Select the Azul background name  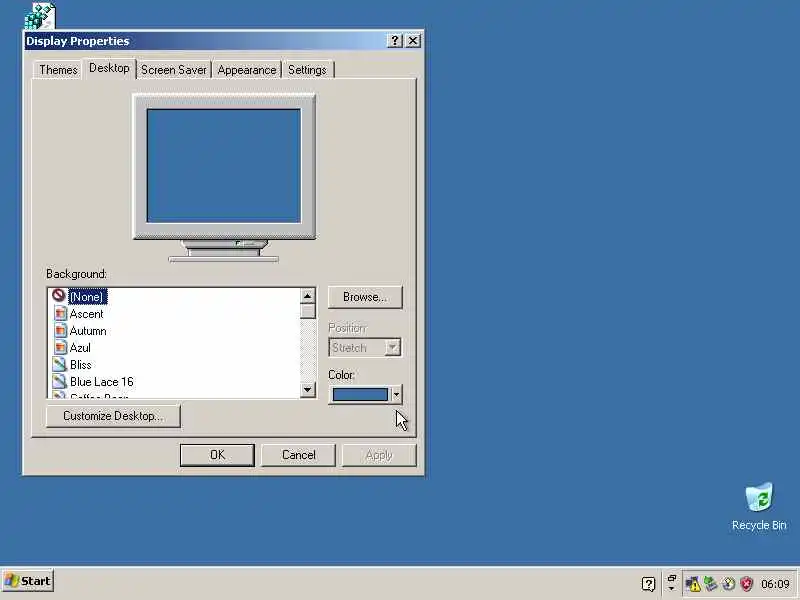coord(80,348)
